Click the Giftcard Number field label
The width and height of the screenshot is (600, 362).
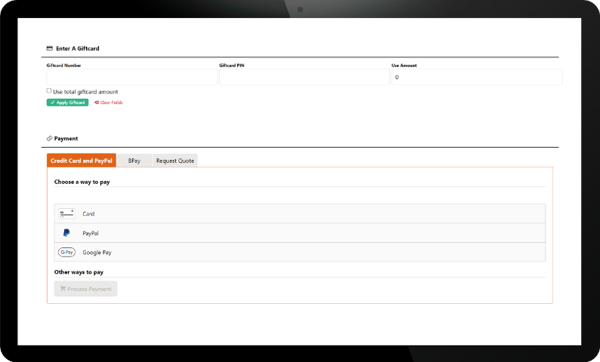click(64, 65)
